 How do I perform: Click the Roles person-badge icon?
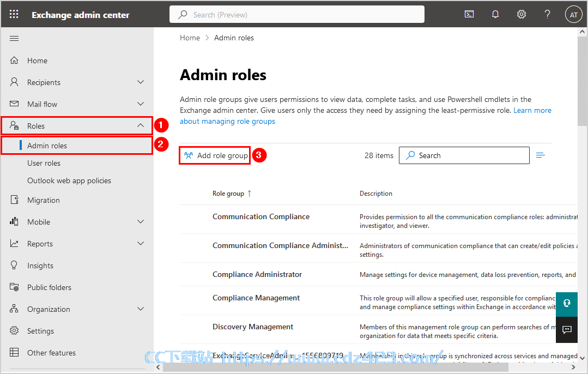tap(14, 126)
